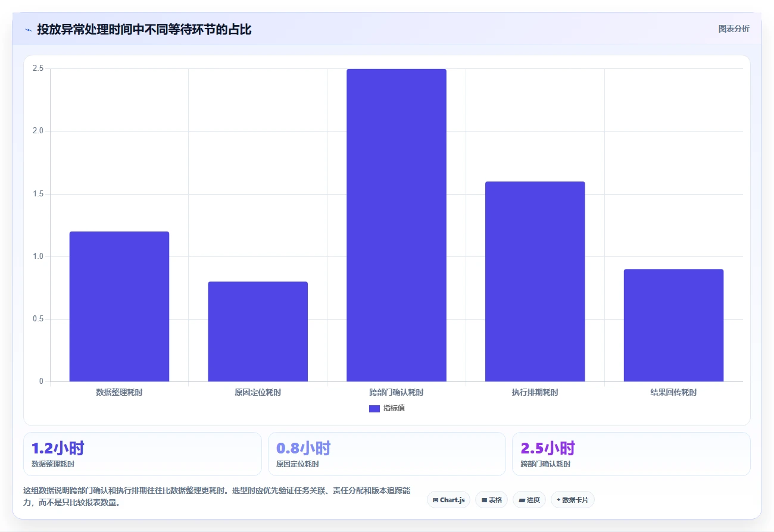Click the tallest 跨部门确认耗时 bar

click(397, 225)
